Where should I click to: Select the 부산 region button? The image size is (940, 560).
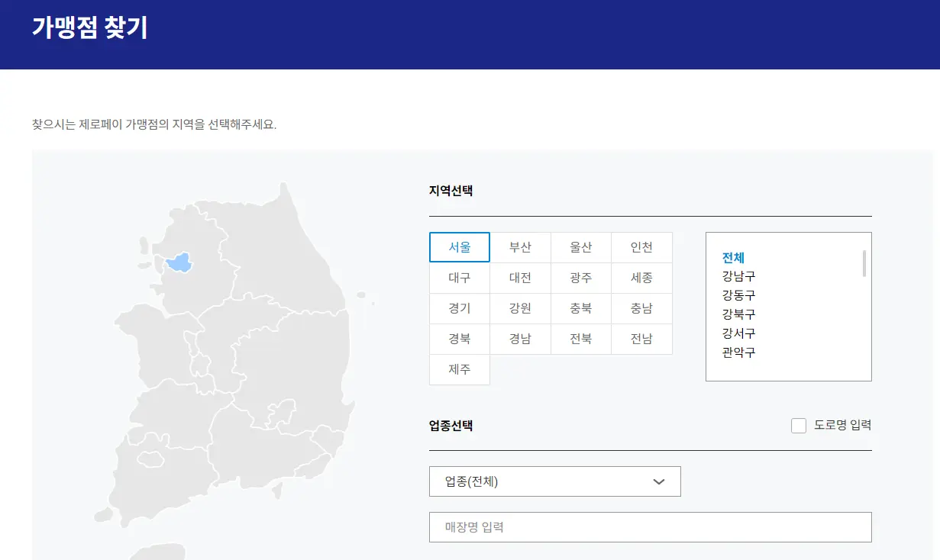520,247
